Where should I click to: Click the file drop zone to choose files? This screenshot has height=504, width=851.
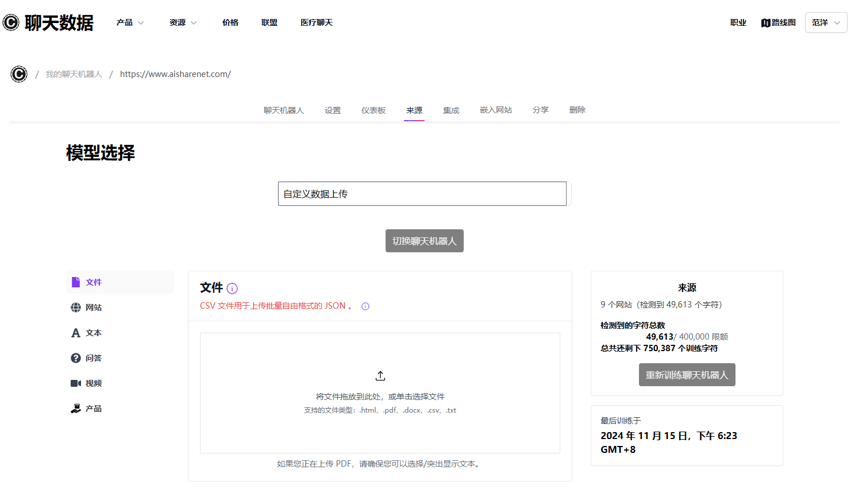coord(380,393)
